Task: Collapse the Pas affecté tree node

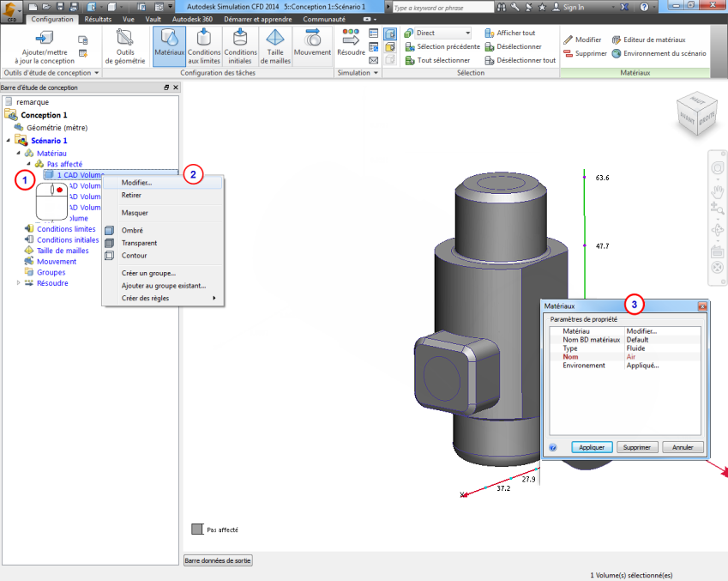Action: tap(29, 164)
